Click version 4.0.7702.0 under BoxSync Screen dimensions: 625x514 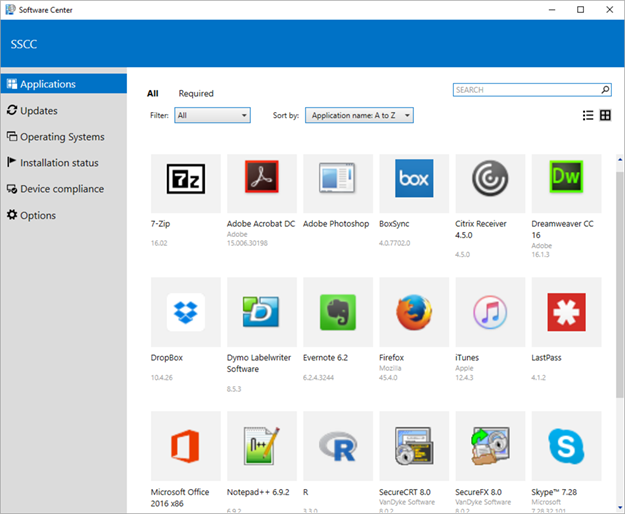394,243
